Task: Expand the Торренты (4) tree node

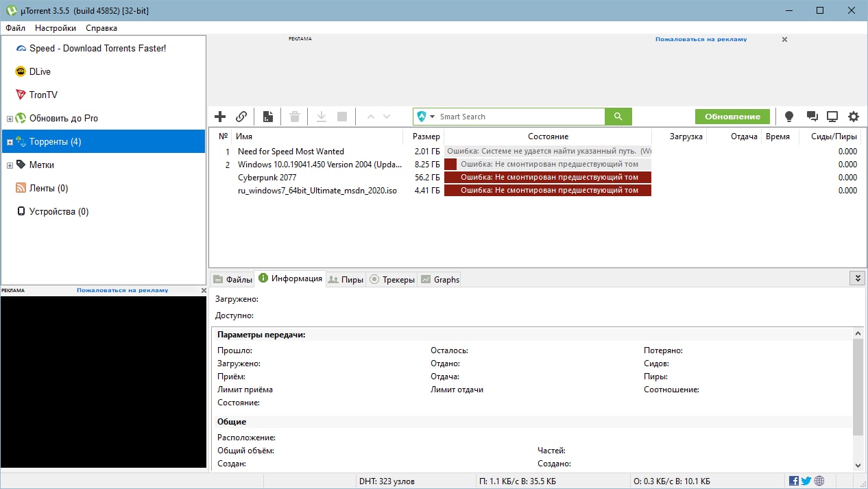Action: click(10, 142)
